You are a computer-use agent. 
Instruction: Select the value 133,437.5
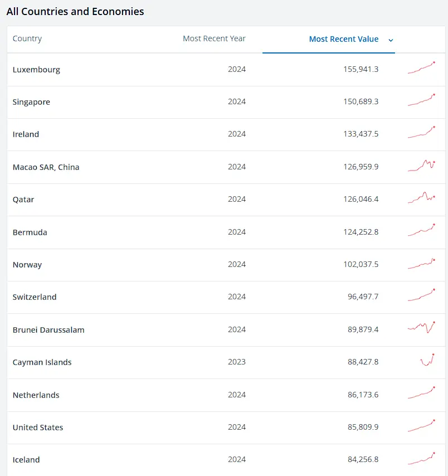coord(361,134)
